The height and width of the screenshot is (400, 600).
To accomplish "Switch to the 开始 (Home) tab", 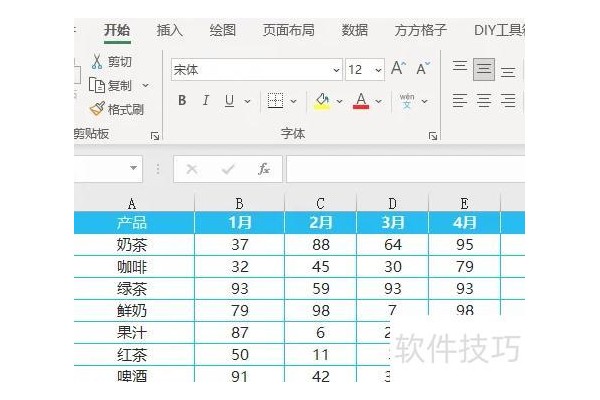I will point(117,30).
